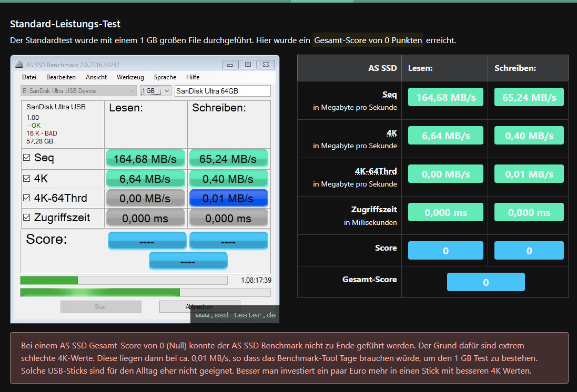This screenshot has width=577, height=392.
Task: Click the SanDisk Ultra 64GB name field
Action: click(222, 91)
